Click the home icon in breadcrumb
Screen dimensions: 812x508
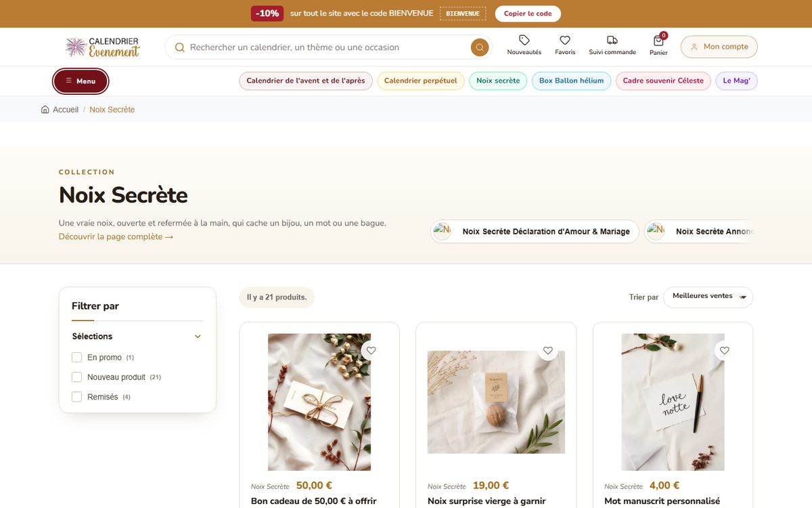(45, 109)
